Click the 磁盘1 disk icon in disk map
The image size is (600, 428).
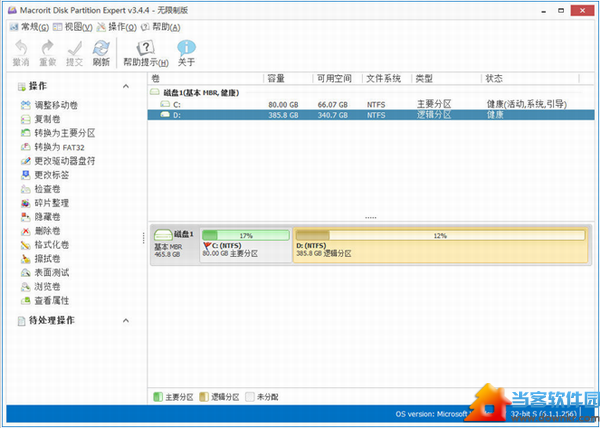(163, 234)
